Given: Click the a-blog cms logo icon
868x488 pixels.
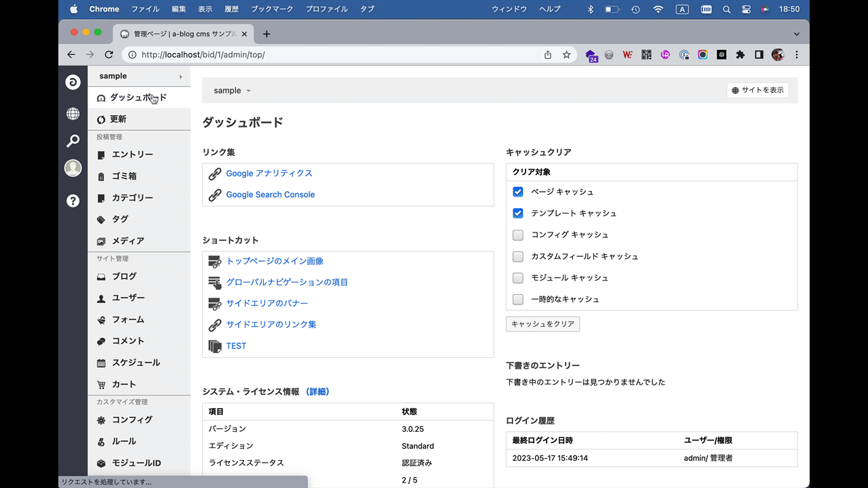Looking at the screenshot, I should [73, 83].
